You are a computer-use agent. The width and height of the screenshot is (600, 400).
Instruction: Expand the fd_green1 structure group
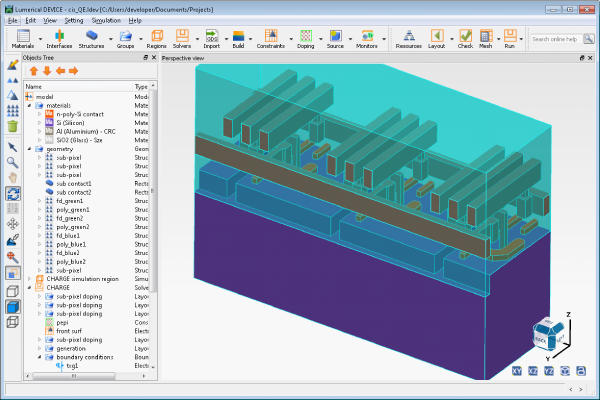[x=39, y=201]
